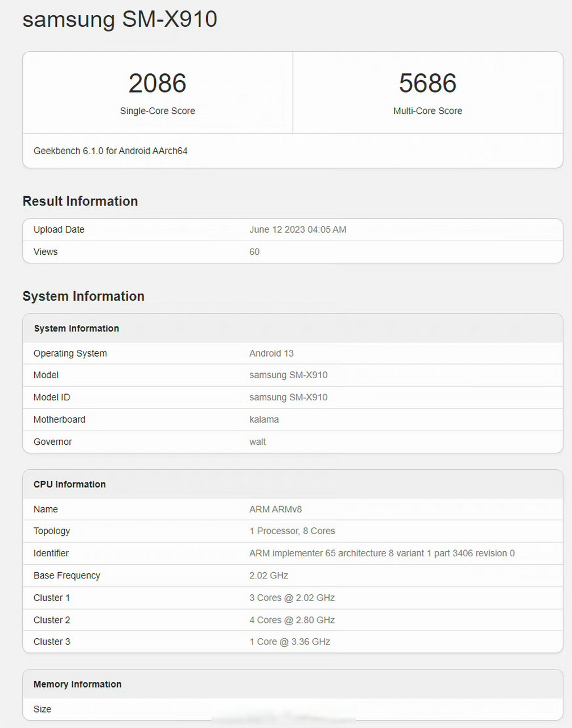Click the samsung SM-X910 page title

click(x=120, y=19)
